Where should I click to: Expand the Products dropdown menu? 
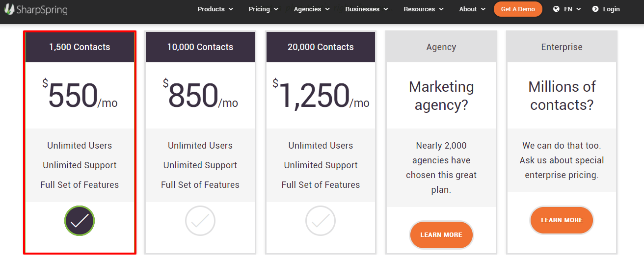tap(215, 9)
